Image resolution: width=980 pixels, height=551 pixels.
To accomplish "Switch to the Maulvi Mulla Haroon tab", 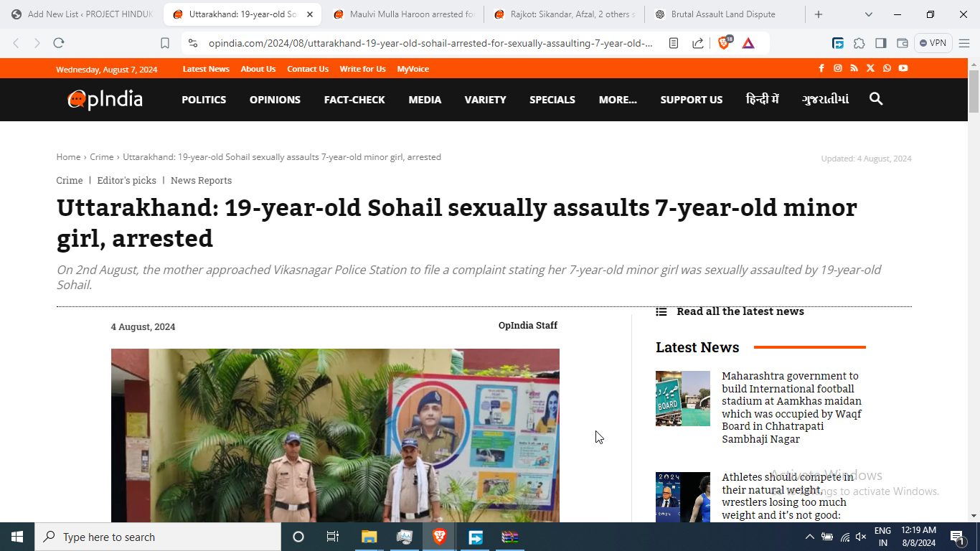I will pos(405,14).
